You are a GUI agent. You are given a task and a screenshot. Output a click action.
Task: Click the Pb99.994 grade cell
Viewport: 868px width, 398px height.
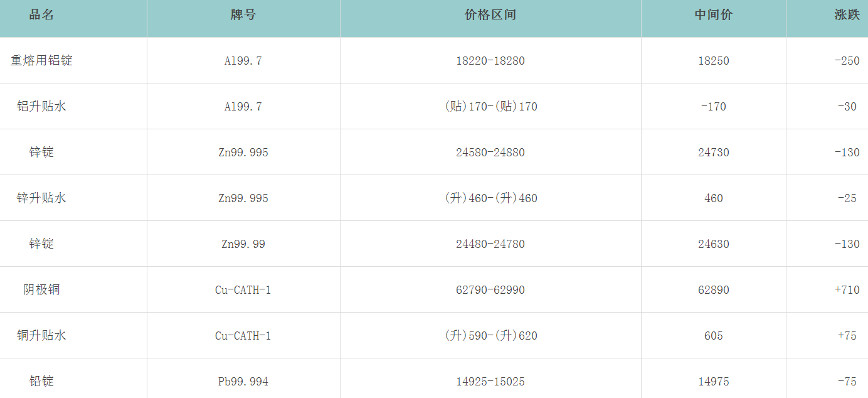pyautogui.click(x=243, y=382)
